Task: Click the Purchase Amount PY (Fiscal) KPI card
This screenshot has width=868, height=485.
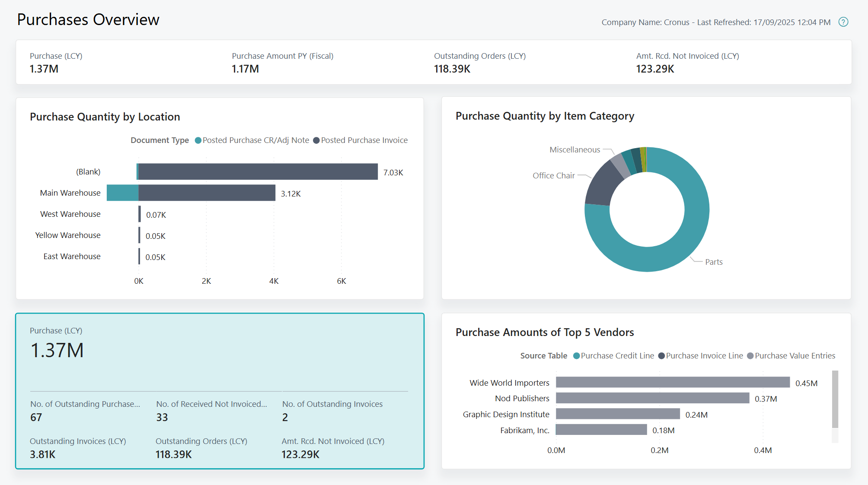Action: (283, 63)
